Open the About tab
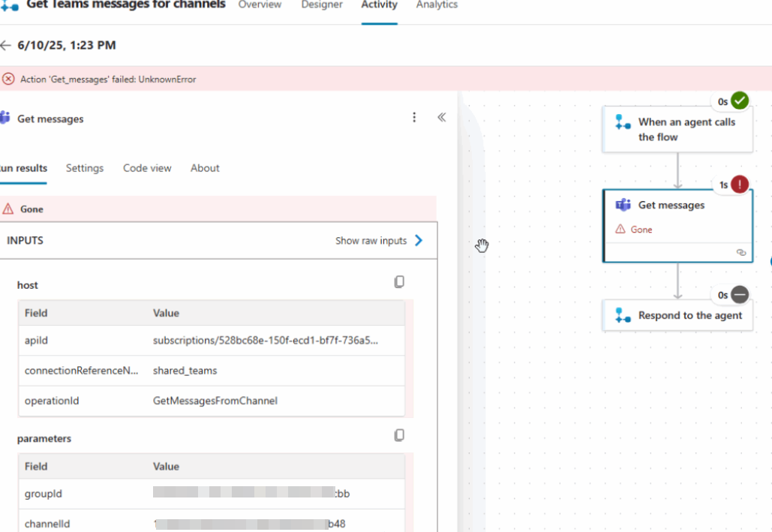 click(205, 168)
